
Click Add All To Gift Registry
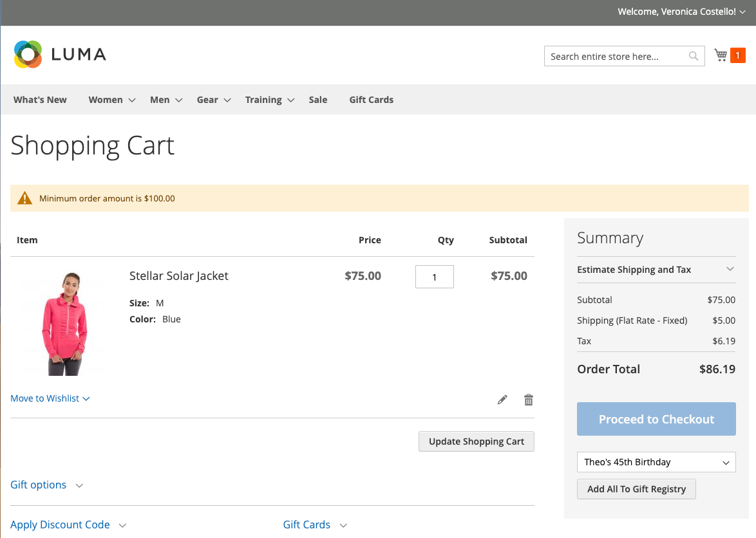(636, 489)
